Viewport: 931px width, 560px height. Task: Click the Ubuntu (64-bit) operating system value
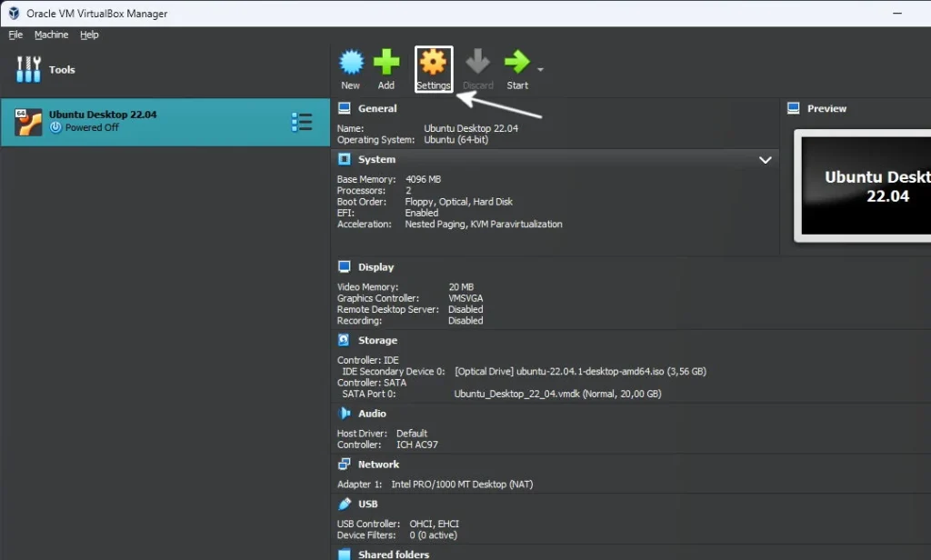pos(456,140)
